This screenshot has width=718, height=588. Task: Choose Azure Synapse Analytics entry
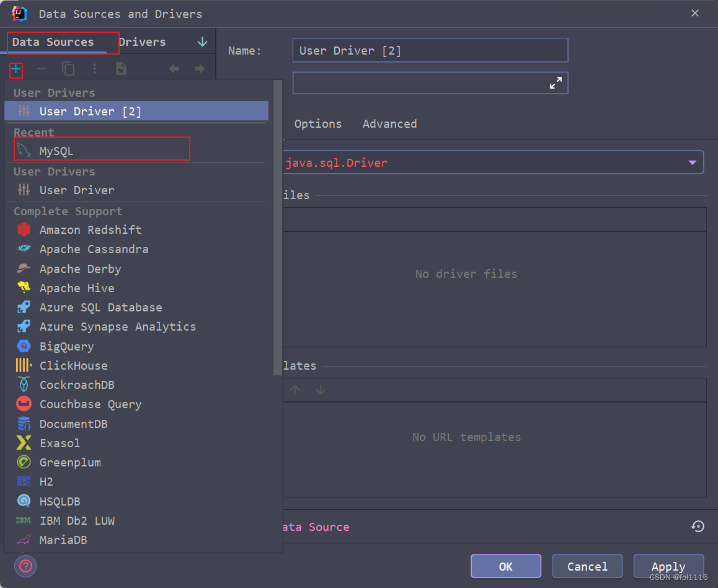pyautogui.click(x=136, y=326)
